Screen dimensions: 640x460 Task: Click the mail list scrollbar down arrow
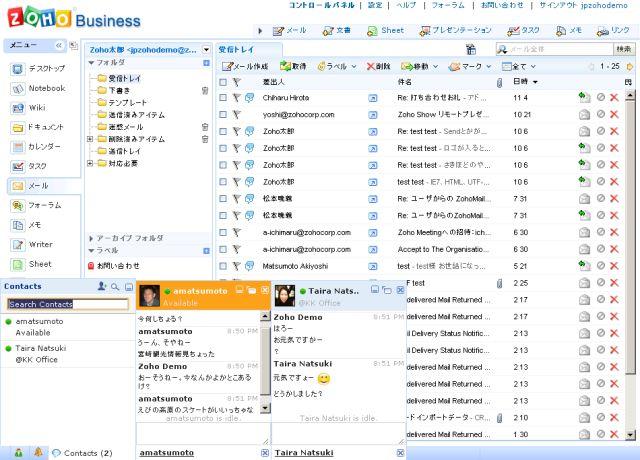(x=631, y=435)
